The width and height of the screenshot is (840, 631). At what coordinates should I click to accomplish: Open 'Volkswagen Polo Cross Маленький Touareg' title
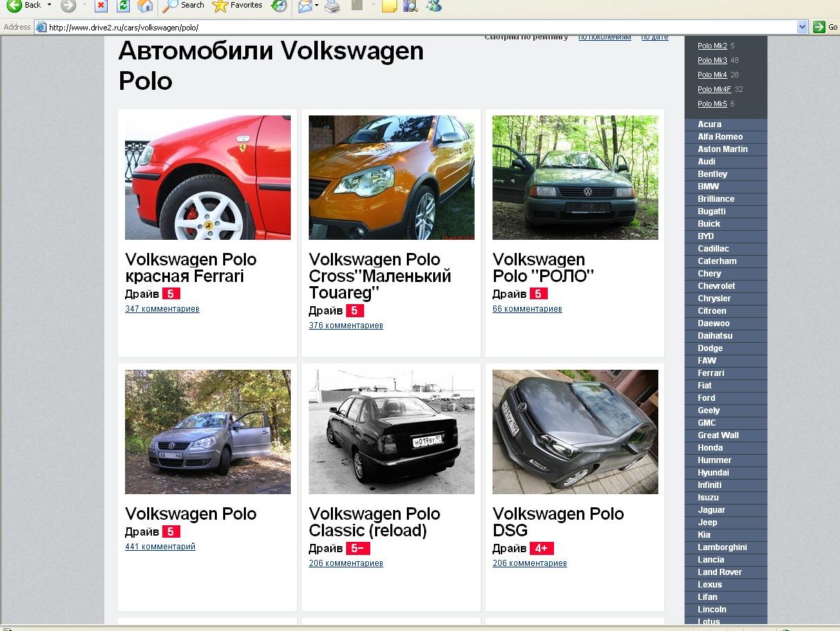[x=380, y=276]
